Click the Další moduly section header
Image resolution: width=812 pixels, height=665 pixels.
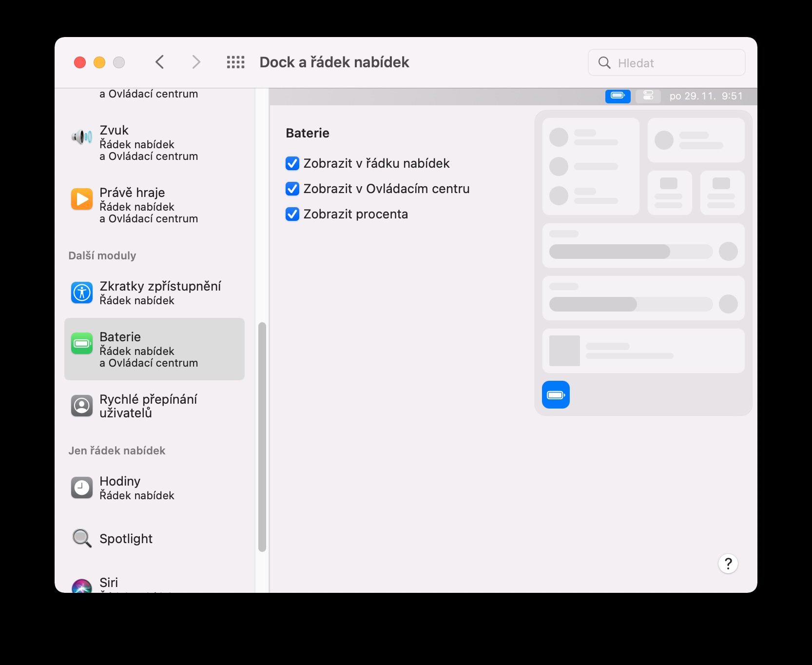[102, 255]
